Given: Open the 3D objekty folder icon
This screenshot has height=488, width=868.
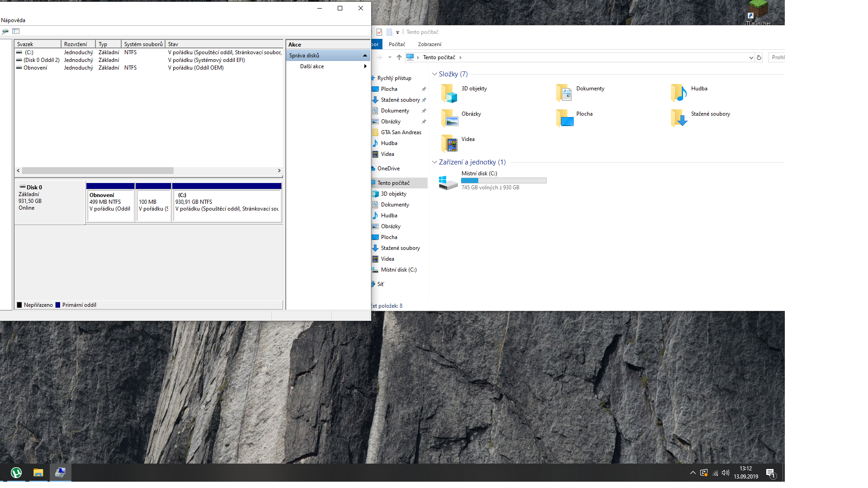Looking at the screenshot, I should click(449, 93).
